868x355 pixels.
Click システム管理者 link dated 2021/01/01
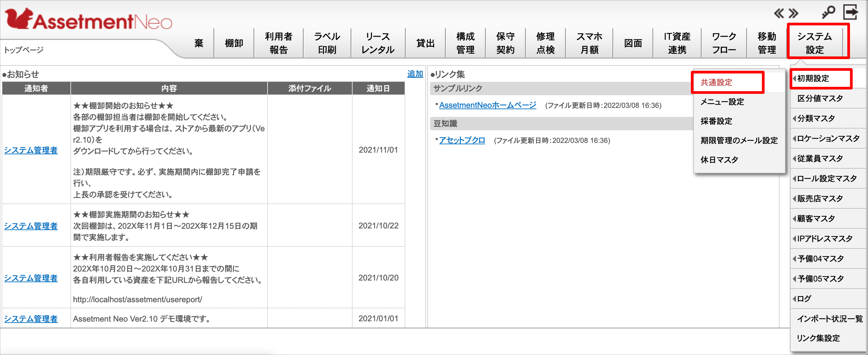click(31, 319)
